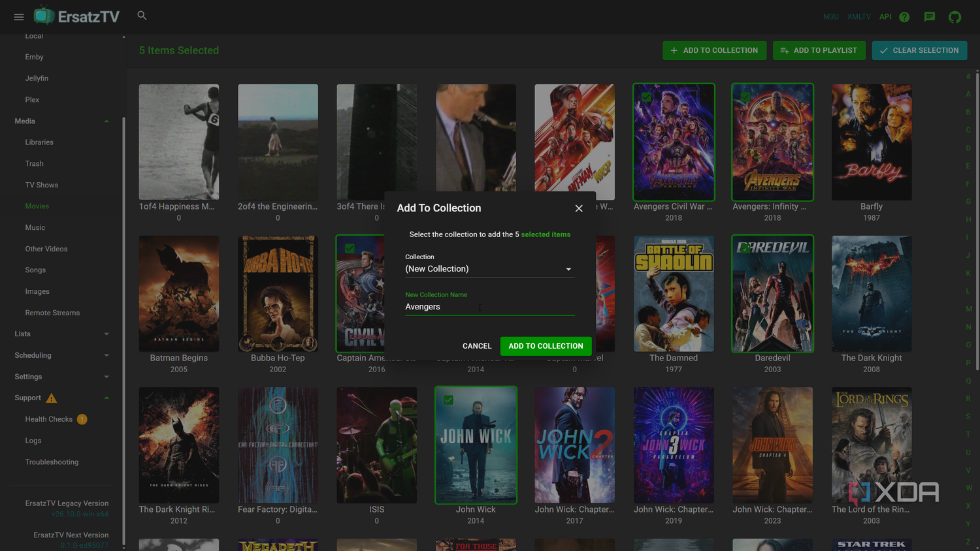Select the 1of4 Happiness poster
Screen dimensions: 980x551
[x=178, y=142]
